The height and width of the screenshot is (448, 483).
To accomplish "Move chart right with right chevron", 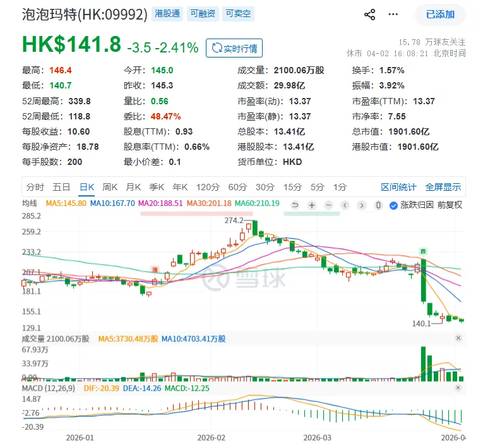I will (x=362, y=205).
